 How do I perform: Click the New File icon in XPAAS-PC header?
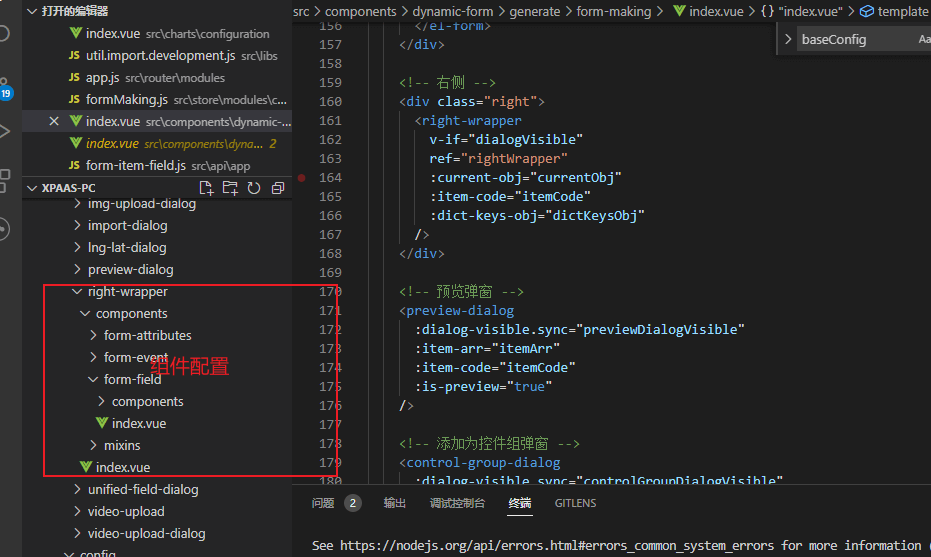point(206,188)
